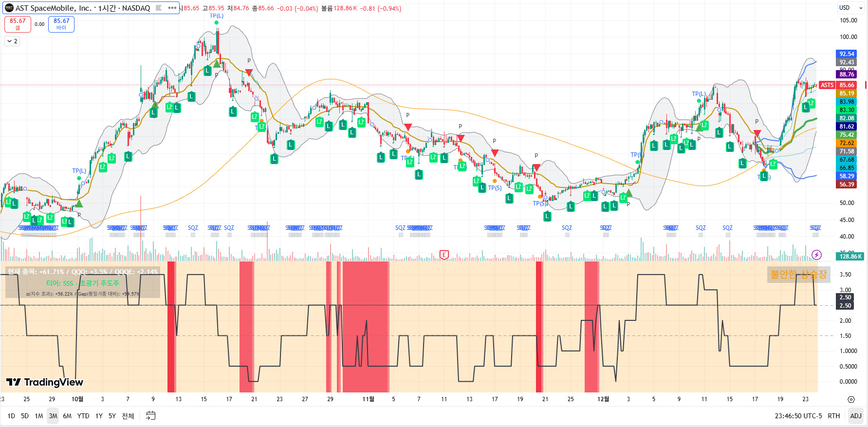The height and width of the screenshot is (427, 868).
Task: Open the go-to-date calendar icon
Action: [151, 416]
